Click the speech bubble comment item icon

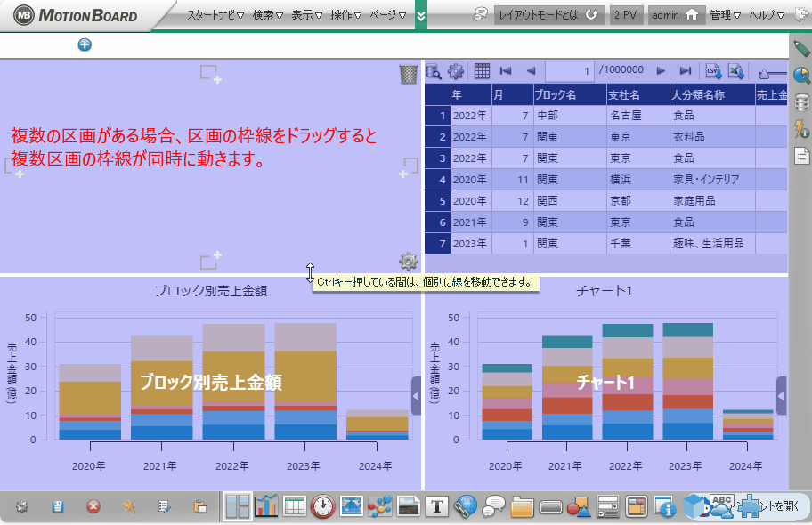[493, 506]
